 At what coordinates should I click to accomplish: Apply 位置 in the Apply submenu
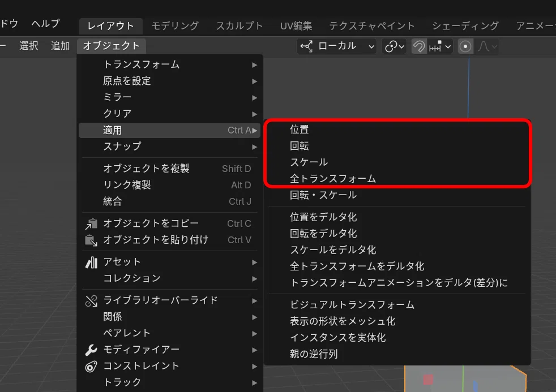point(397,130)
